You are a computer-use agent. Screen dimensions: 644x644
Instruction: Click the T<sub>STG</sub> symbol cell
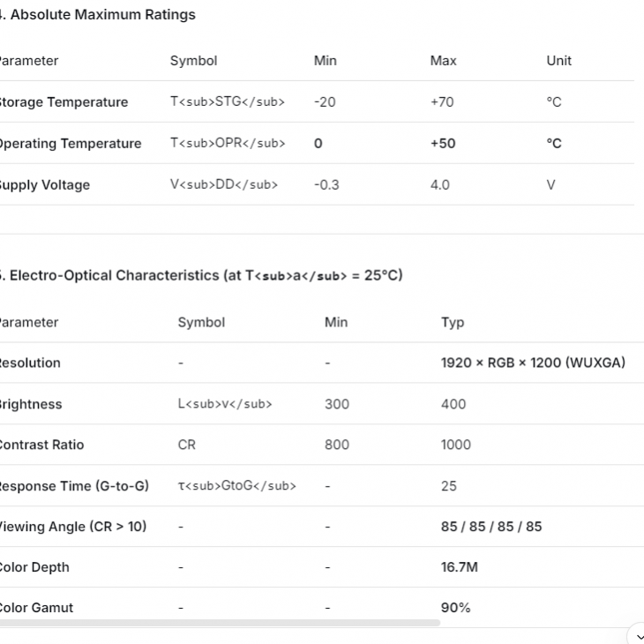coord(228,101)
